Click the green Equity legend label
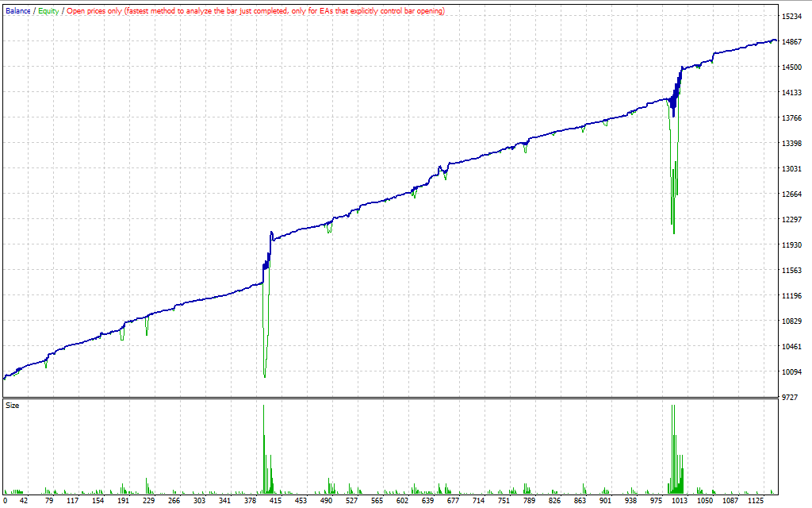The image size is (812, 508). 48,11
